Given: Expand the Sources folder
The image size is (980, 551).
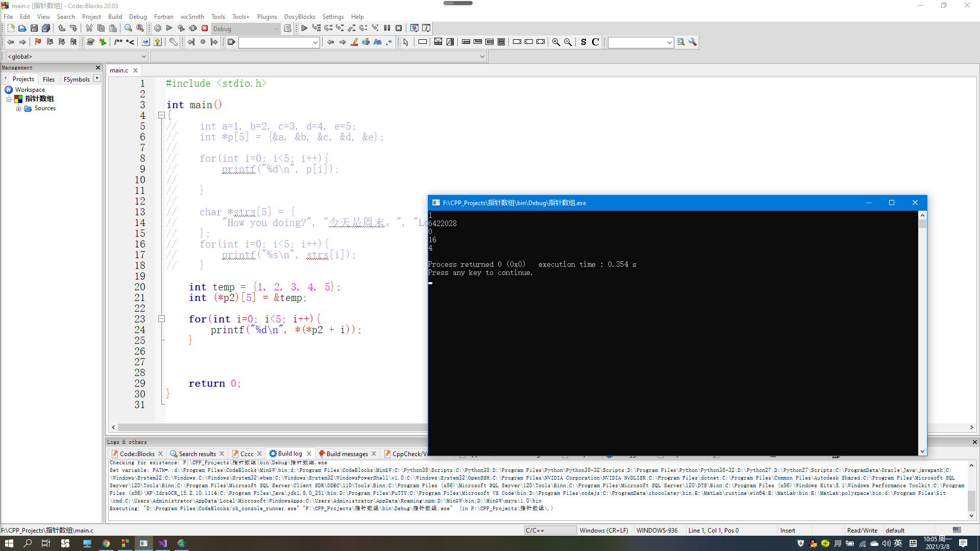Looking at the screenshot, I should click(18, 109).
